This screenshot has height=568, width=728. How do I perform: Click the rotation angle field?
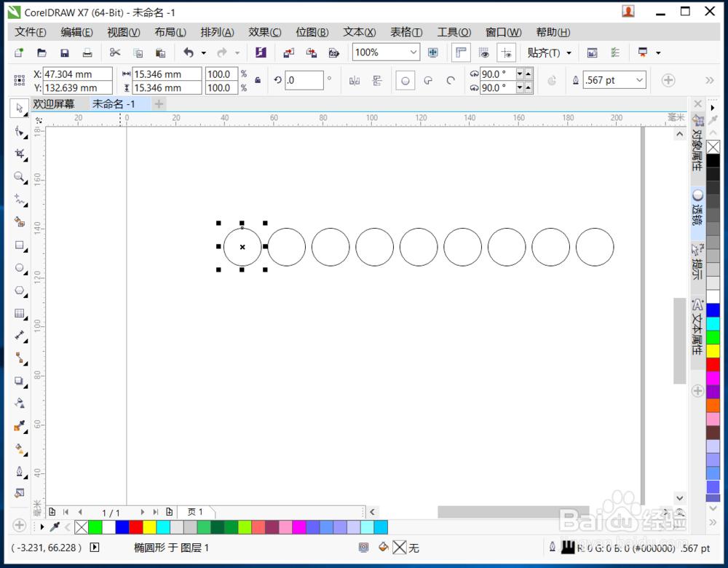tap(304, 80)
